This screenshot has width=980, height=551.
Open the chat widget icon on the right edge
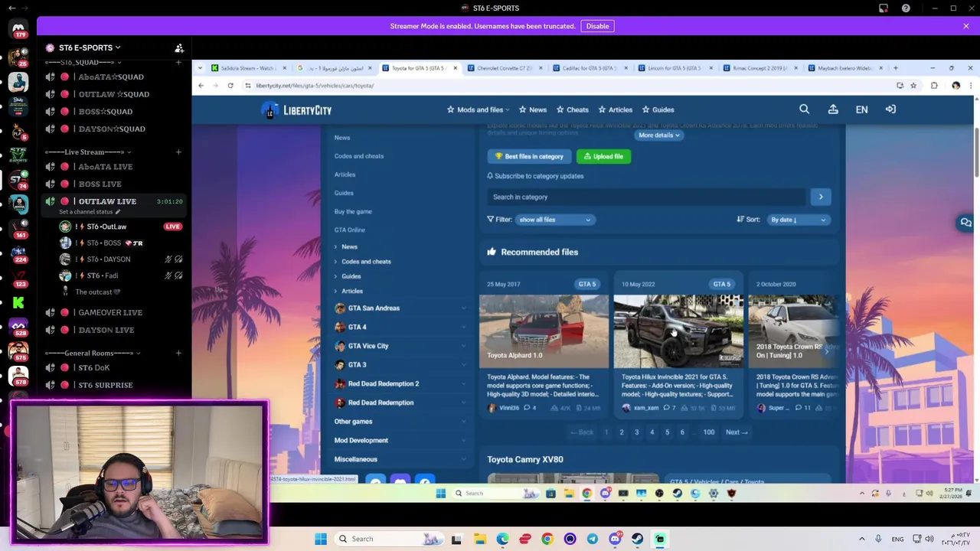(966, 223)
